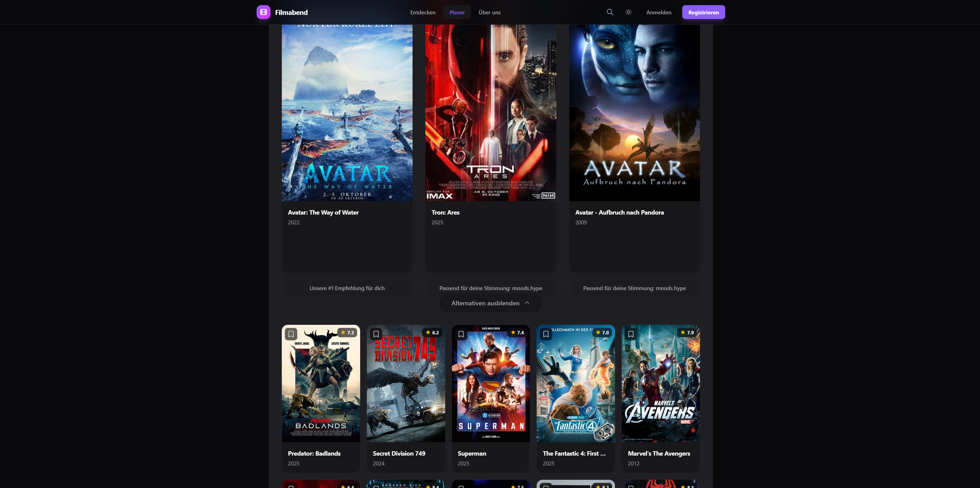This screenshot has width=980, height=488.
Task: Click the Registrieren button
Action: tap(703, 12)
